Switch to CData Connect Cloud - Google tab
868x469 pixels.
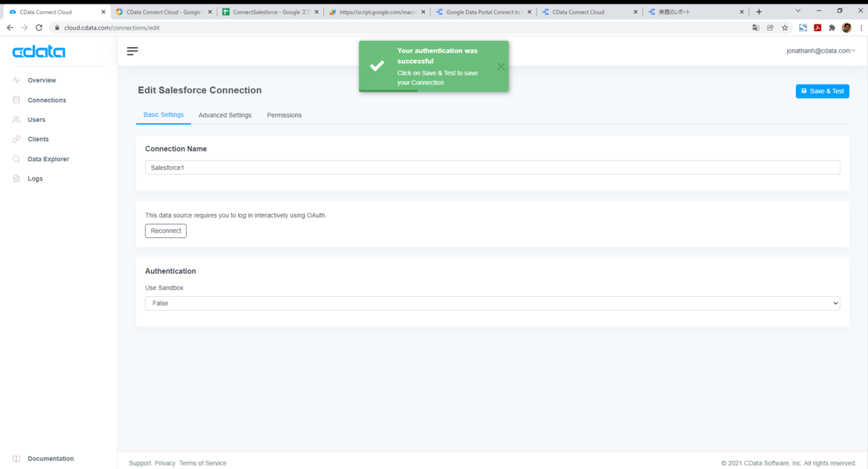pos(164,12)
